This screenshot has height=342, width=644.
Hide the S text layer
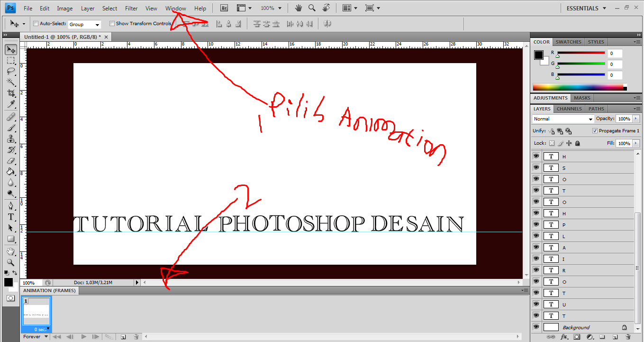coord(536,167)
